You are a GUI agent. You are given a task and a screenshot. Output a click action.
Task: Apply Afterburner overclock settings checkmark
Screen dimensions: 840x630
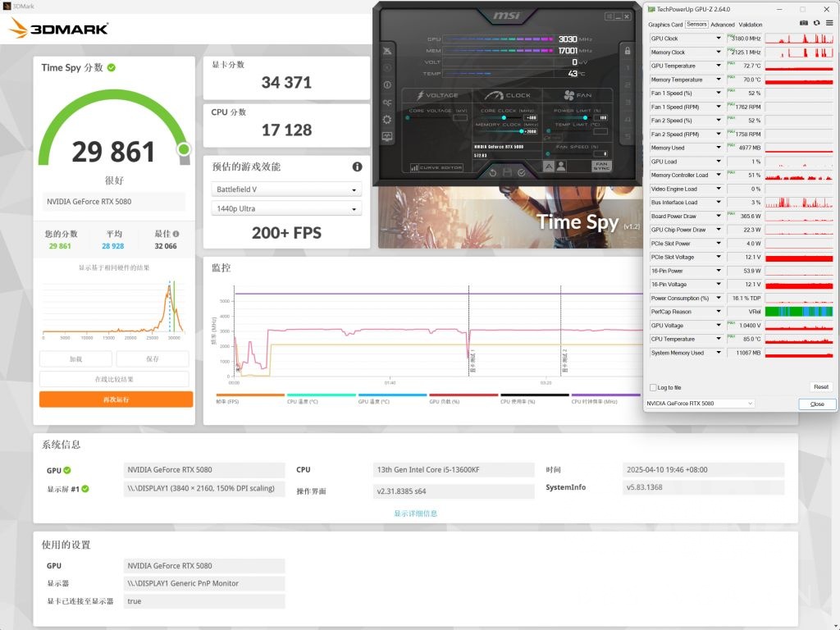point(521,172)
